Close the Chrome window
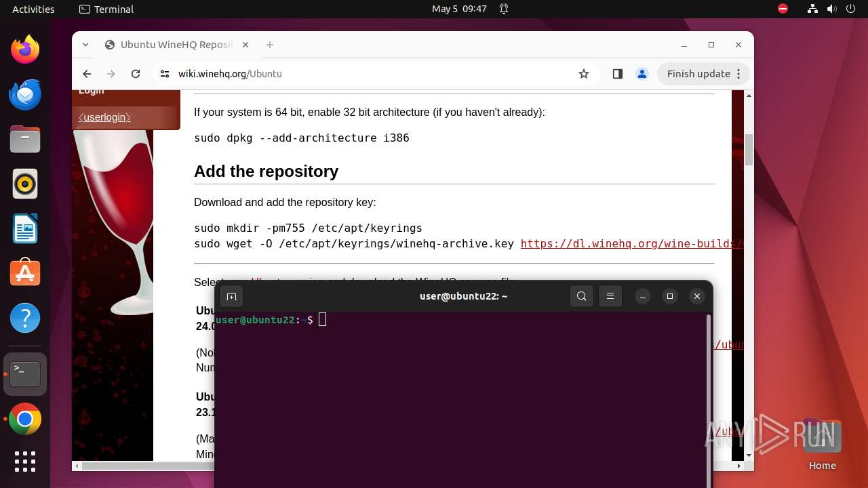Image resolution: width=868 pixels, height=488 pixels. coord(738,45)
